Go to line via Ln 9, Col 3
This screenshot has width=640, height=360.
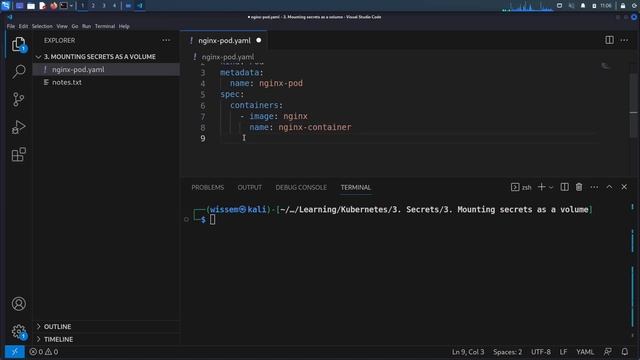pyautogui.click(x=468, y=352)
